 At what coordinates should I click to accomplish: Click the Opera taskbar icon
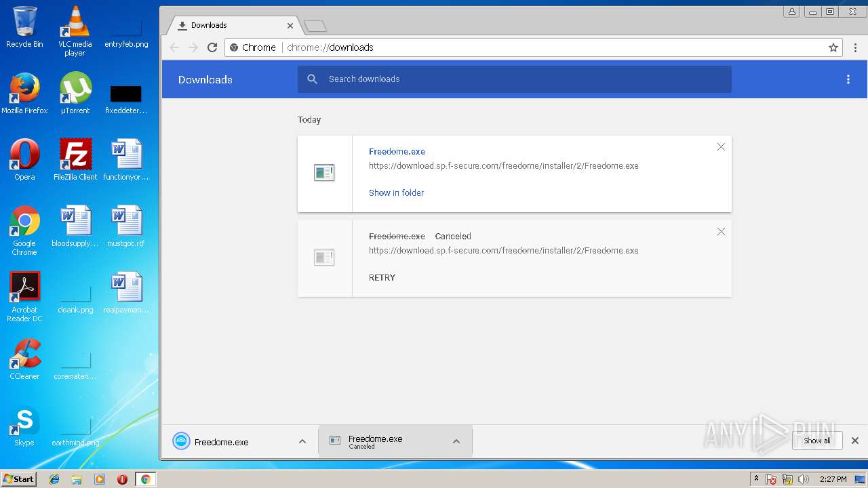point(122,479)
